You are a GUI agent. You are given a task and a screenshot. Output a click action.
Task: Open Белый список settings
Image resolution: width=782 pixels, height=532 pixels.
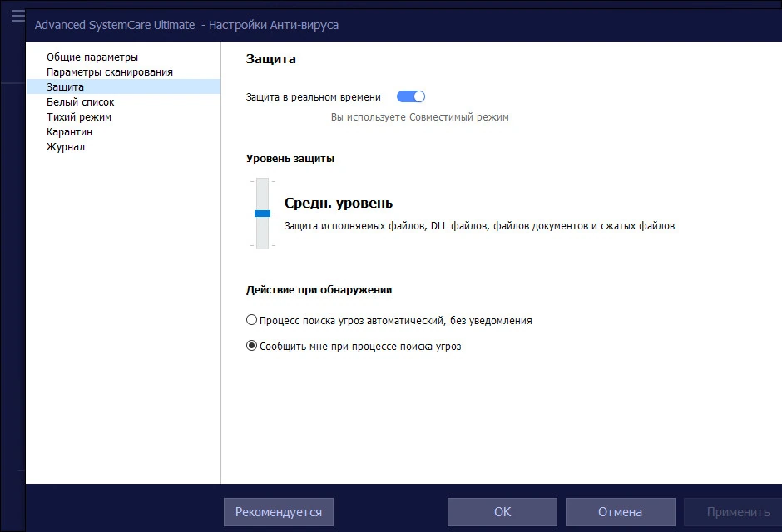click(x=81, y=102)
